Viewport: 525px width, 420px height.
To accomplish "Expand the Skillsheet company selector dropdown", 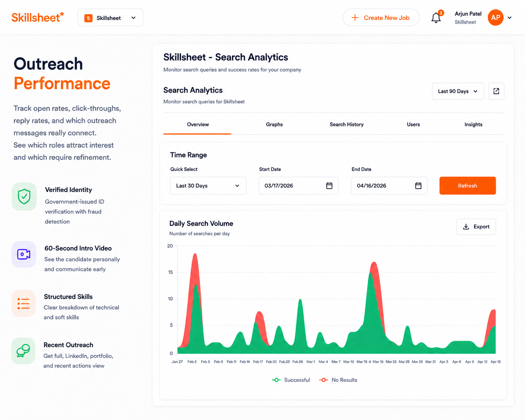I will 110,18.
